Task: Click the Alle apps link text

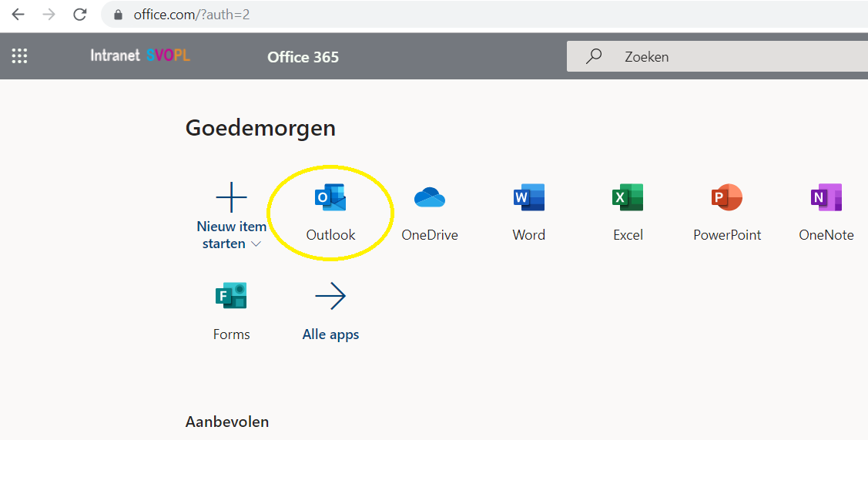Action: pos(330,334)
